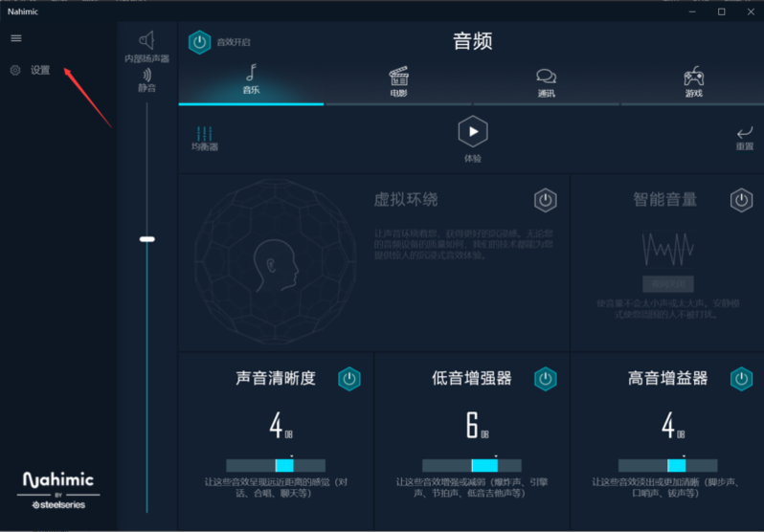The height and width of the screenshot is (532, 764).
Task: Turn off 高音增益器 power toggle
Action: click(x=741, y=378)
